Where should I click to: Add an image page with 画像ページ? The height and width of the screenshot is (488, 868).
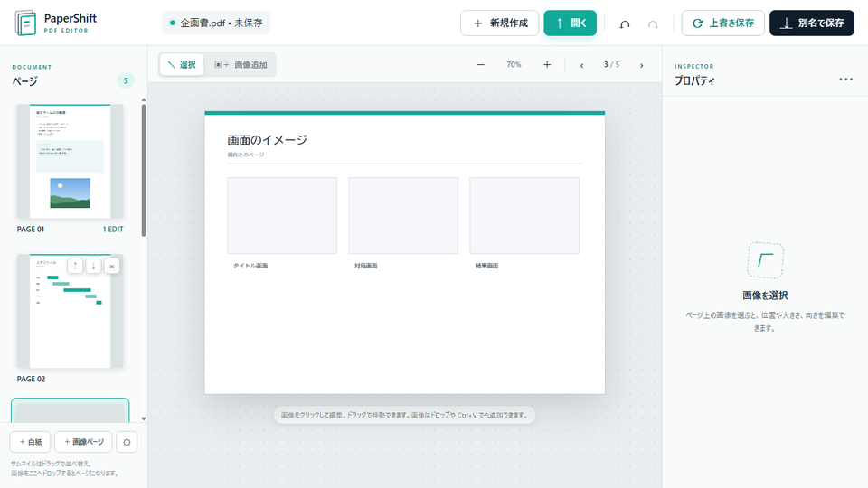click(x=83, y=442)
